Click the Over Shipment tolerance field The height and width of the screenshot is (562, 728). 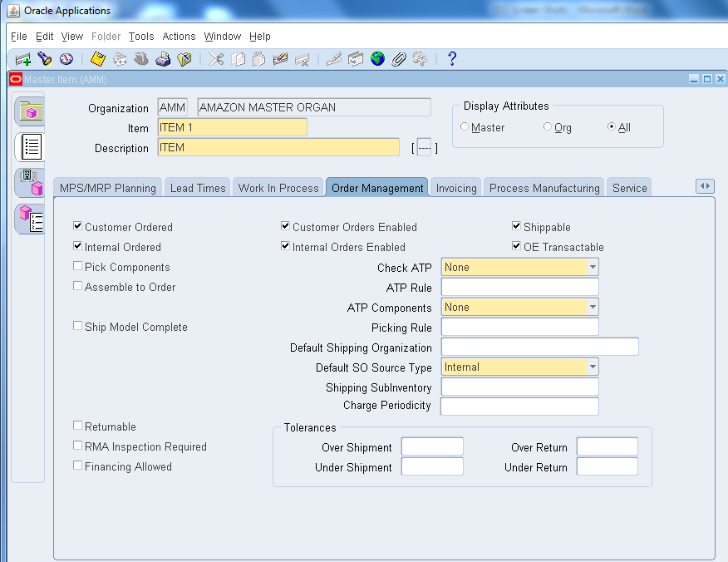pos(432,446)
